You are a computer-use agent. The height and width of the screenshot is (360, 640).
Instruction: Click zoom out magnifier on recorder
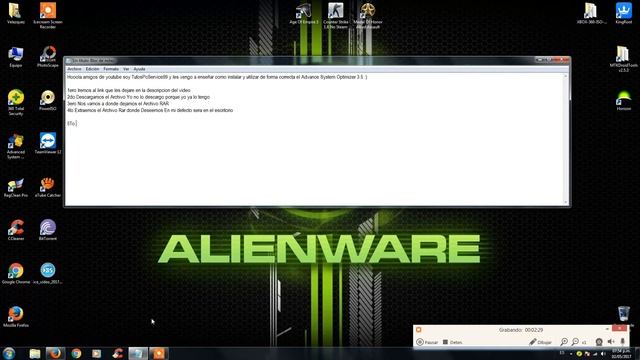pyautogui.click(x=575, y=342)
